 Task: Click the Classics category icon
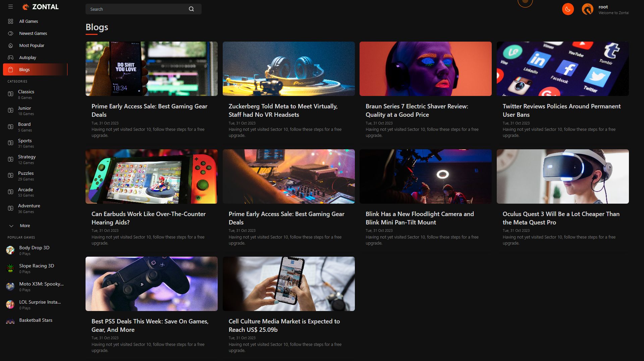click(10, 94)
